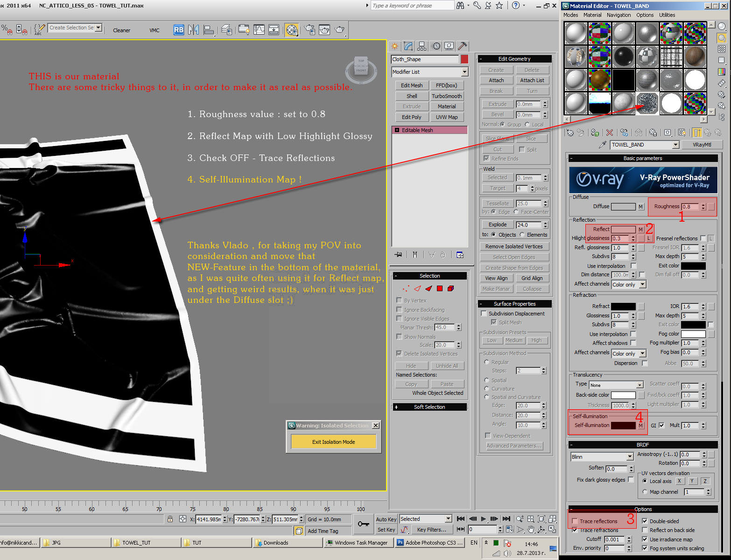Select Vertex sub-object mode in Selection
Screen dimensions: 731x560
point(406,288)
